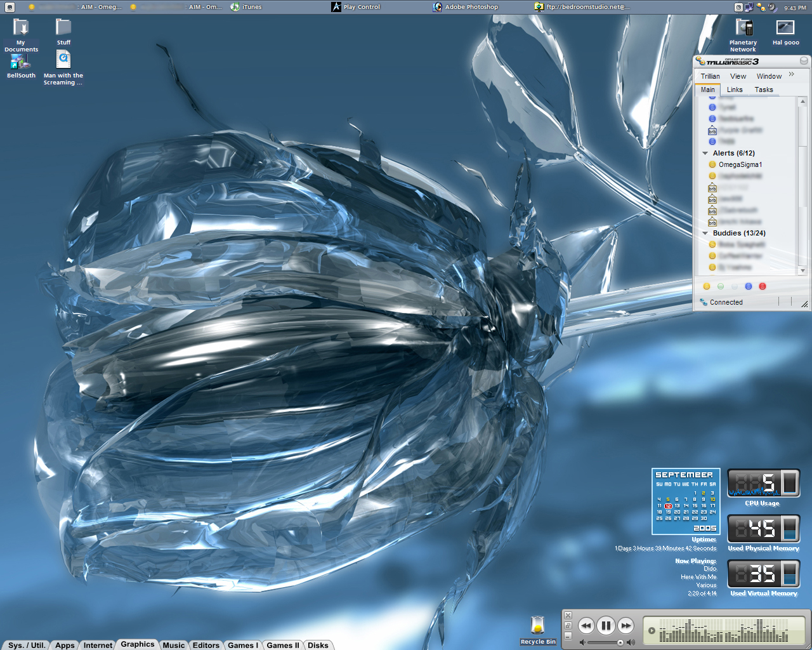The height and width of the screenshot is (650, 812).
Task: Open the Stuff folder icon
Action: [x=63, y=31]
